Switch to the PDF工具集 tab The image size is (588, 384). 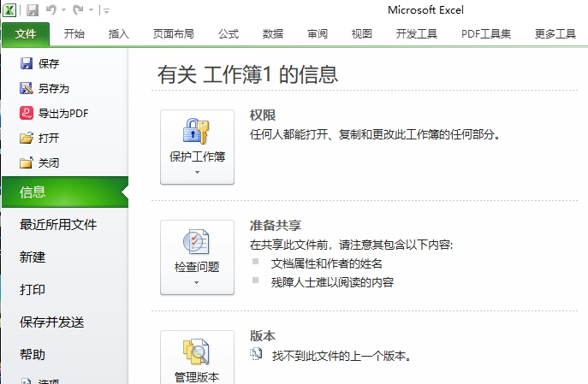(x=486, y=34)
